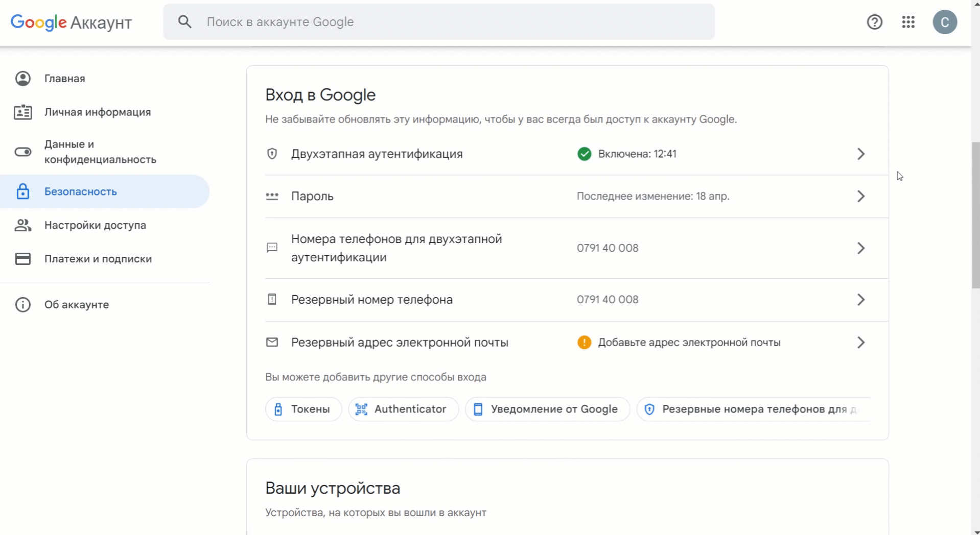This screenshot has height=535, width=980.
Task: Click the green checkmark status icon
Action: point(585,154)
